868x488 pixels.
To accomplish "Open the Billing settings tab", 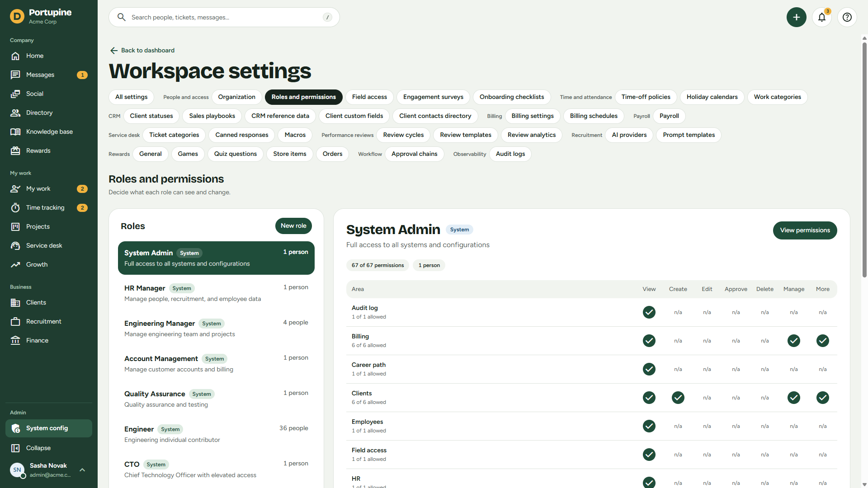I will (533, 116).
